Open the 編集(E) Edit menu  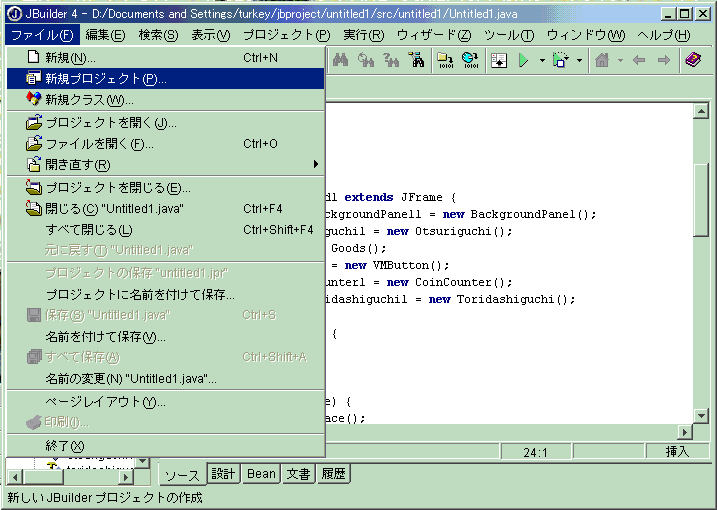[105, 35]
